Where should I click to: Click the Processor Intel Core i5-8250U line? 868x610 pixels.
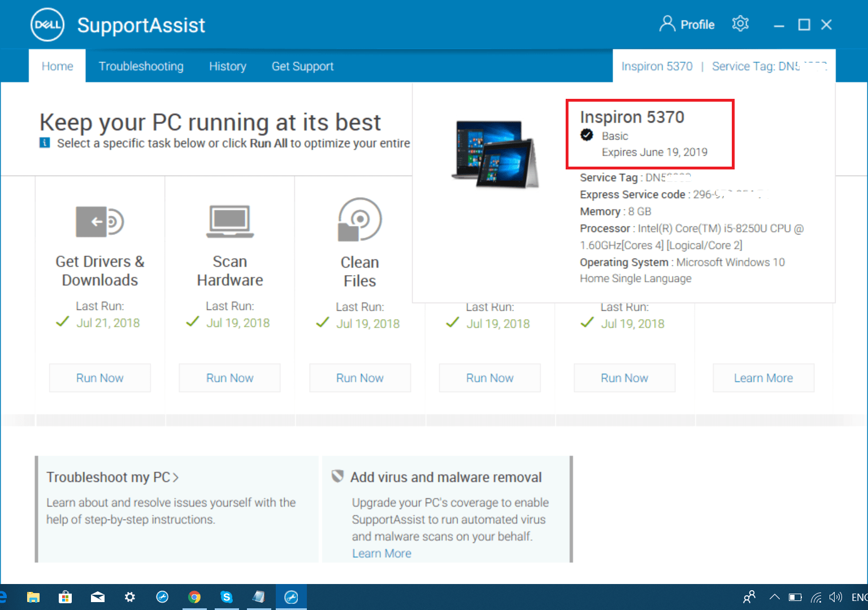click(x=692, y=237)
